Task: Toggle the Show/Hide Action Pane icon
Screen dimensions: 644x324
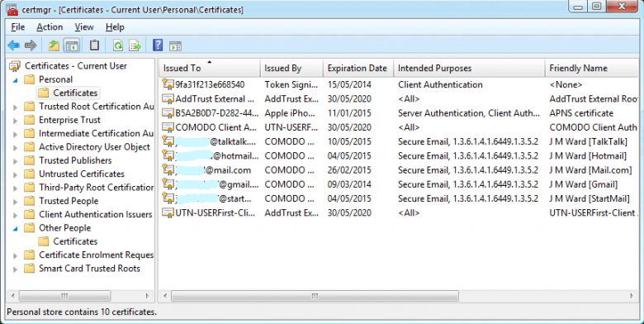Action: pos(175,45)
